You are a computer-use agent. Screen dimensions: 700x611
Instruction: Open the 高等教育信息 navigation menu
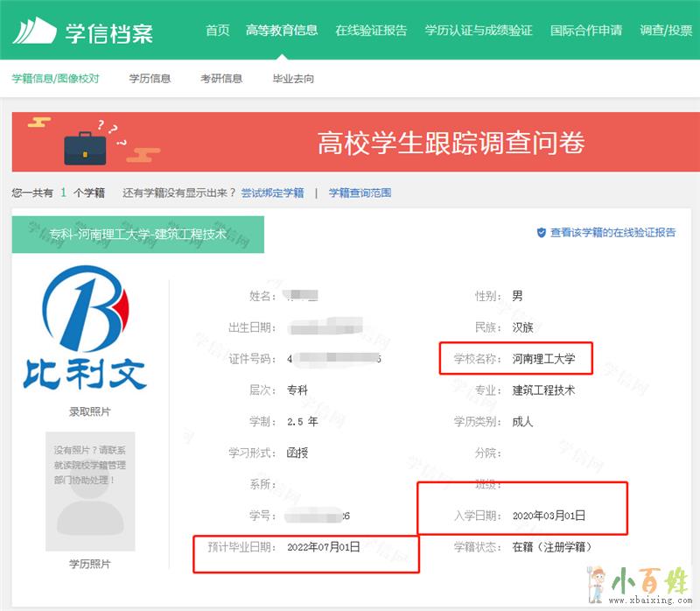(282, 31)
